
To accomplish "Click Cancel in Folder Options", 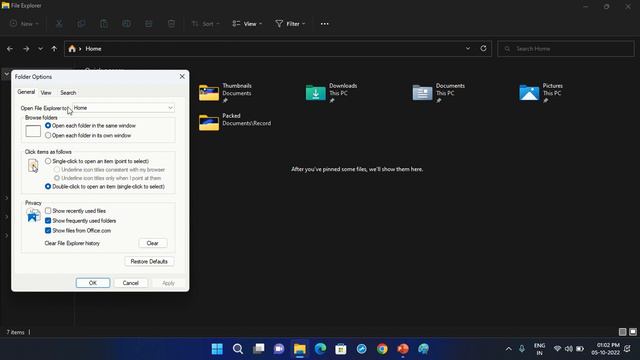I will pos(131,283).
